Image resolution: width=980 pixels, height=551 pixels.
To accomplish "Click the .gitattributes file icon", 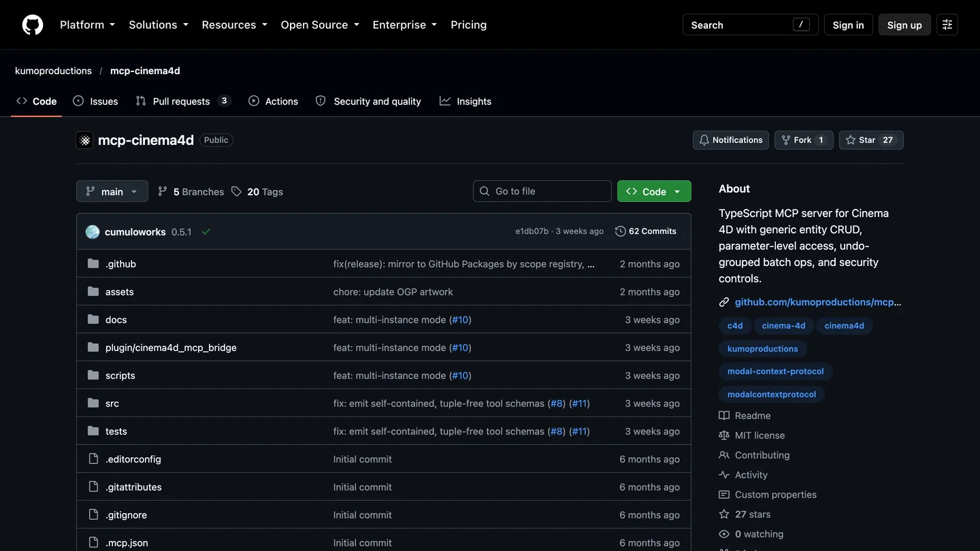I will pos(93,487).
